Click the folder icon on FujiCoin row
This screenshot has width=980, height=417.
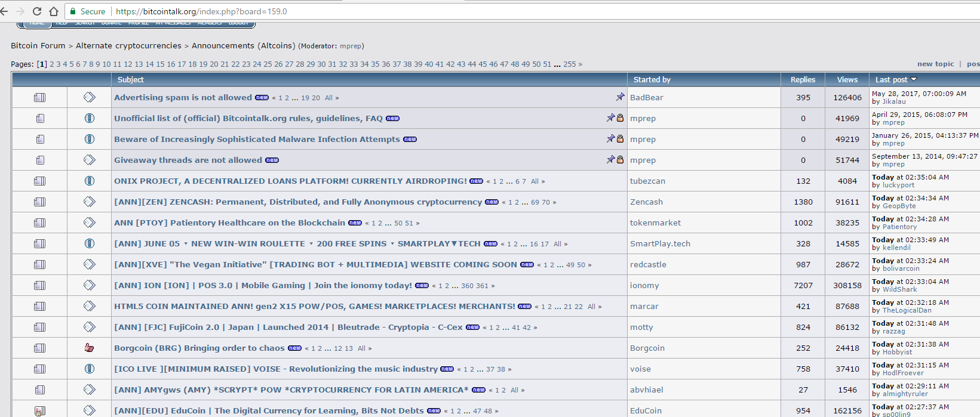coord(40,327)
